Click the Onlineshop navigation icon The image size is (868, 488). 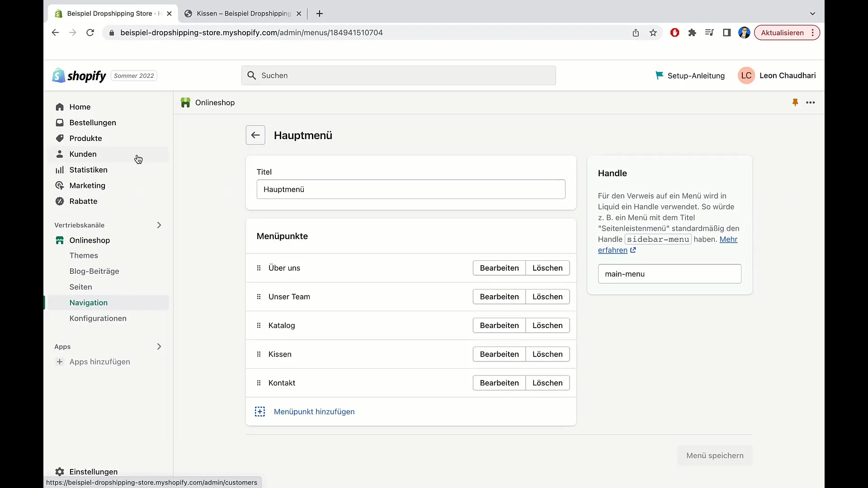click(60, 240)
